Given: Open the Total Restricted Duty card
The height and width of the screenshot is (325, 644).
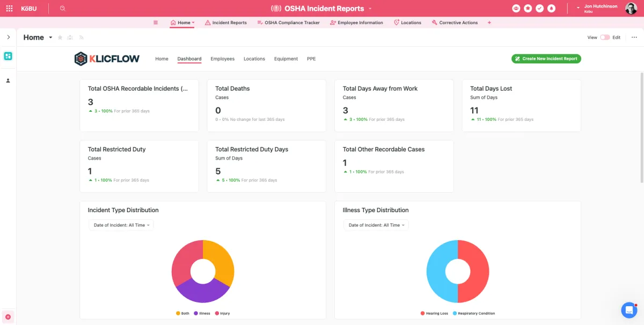Looking at the screenshot, I should click(139, 166).
